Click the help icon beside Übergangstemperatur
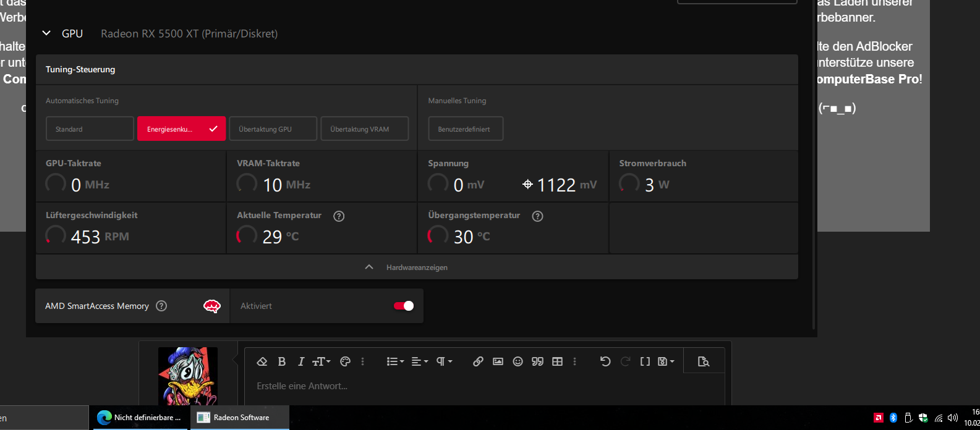Screen dimensions: 980x430 pos(538,216)
